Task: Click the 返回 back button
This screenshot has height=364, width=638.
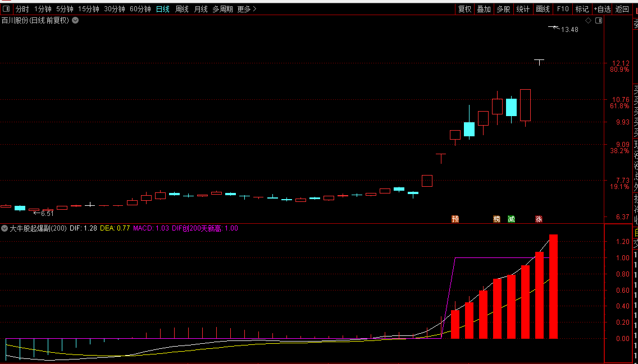Action: tap(622, 9)
